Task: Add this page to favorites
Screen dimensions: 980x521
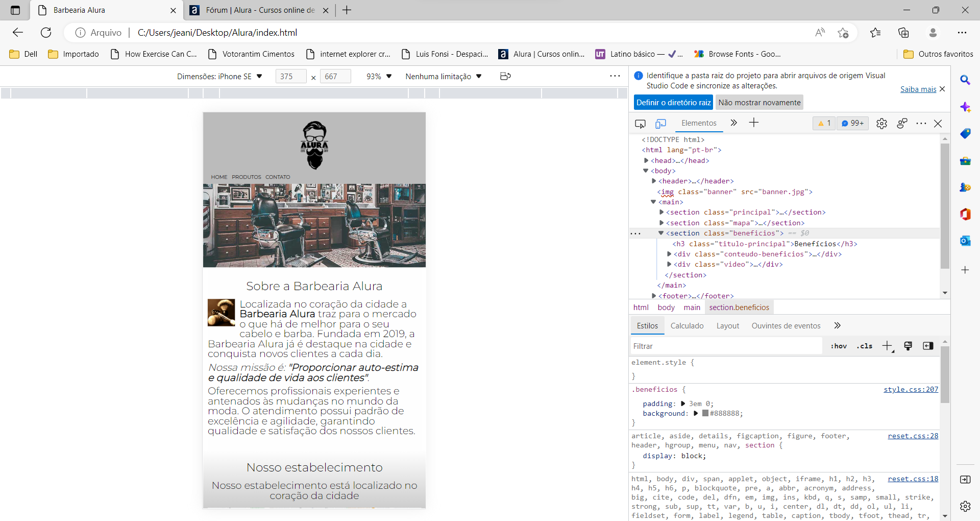Action: coord(843,33)
